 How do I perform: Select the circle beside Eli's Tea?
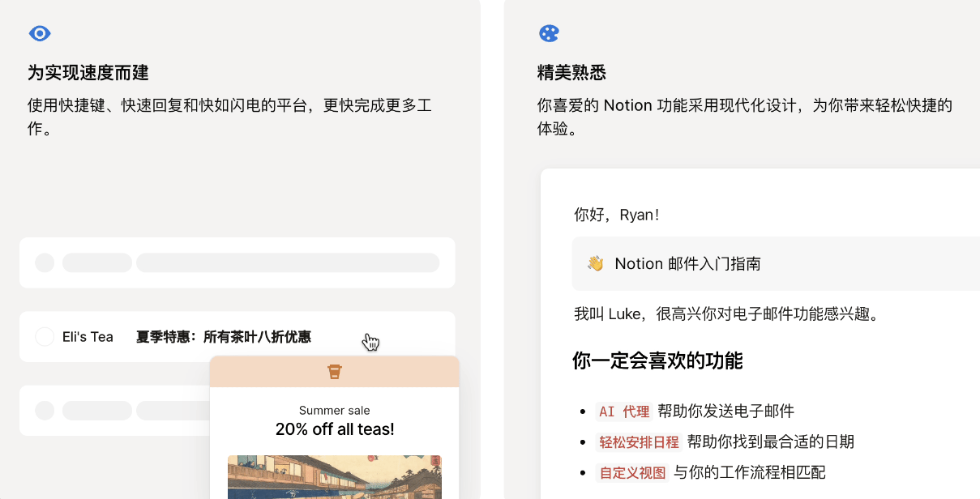coord(45,336)
